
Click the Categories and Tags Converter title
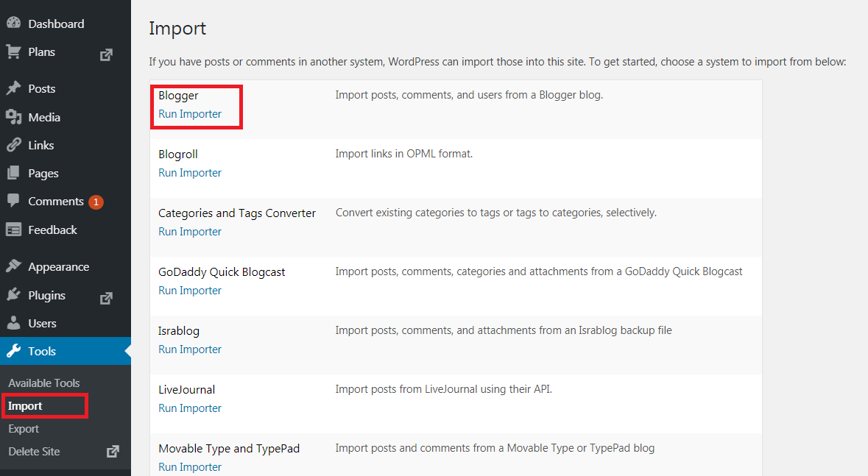(237, 213)
